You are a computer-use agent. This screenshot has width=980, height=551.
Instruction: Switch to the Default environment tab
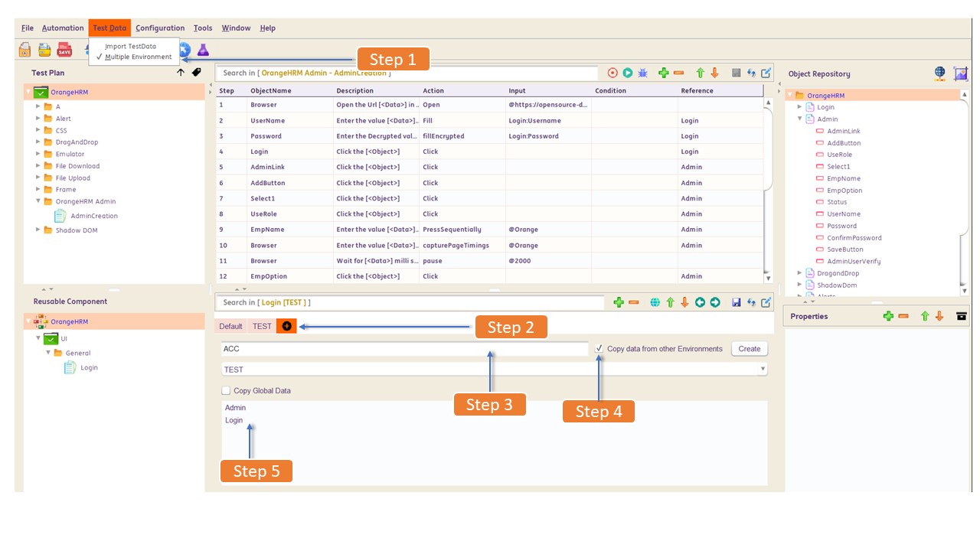(230, 326)
